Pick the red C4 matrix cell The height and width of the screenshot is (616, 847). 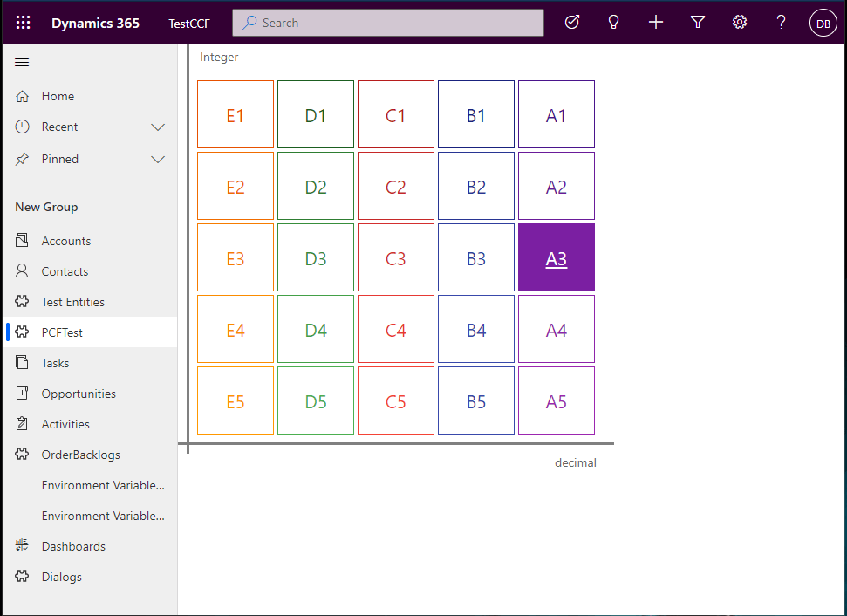pos(396,330)
